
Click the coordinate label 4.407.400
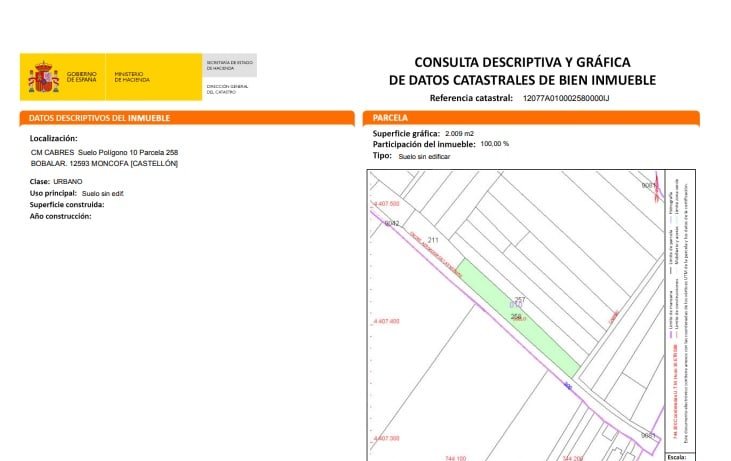point(386,321)
